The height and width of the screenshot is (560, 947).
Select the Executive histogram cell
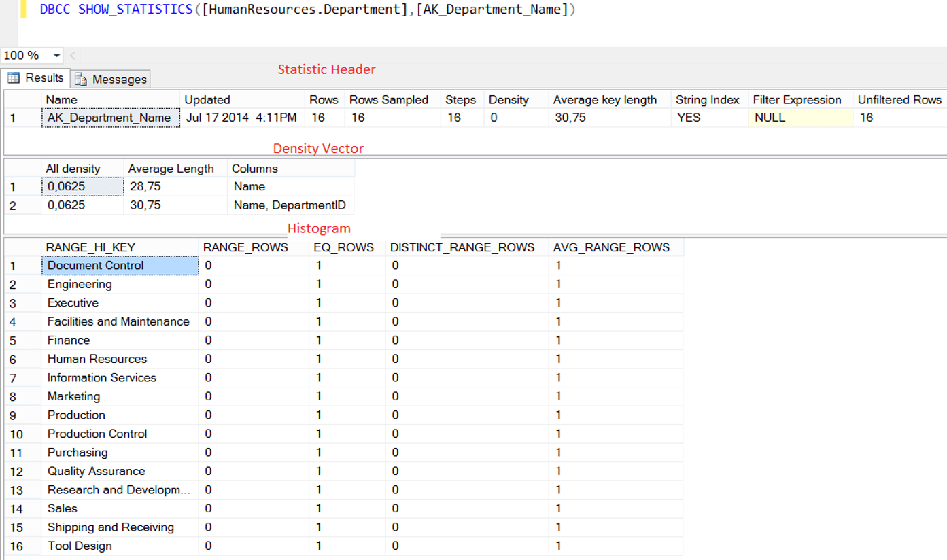(x=120, y=303)
